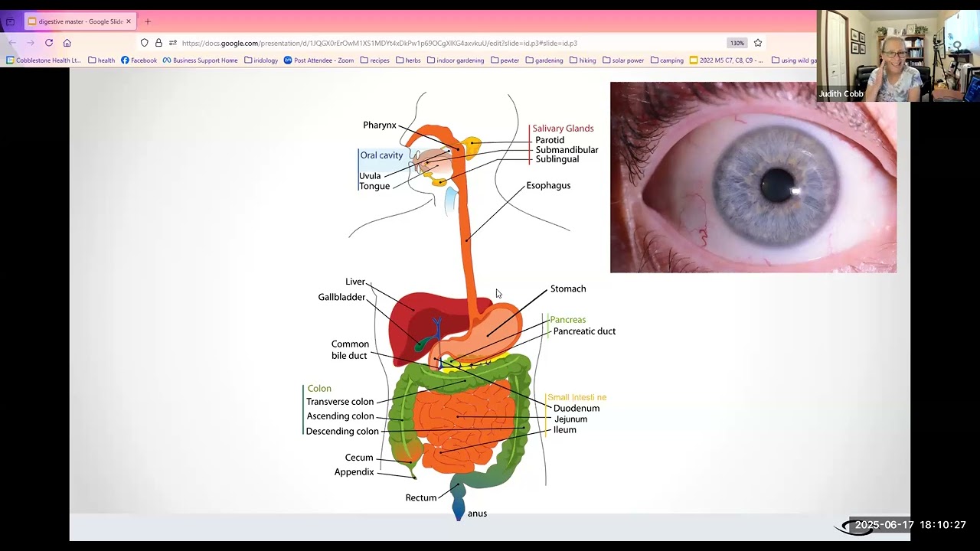This screenshot has height=551, width=980.
Task: Open the pewter bookmarks folder
Action: pos(505,60)
